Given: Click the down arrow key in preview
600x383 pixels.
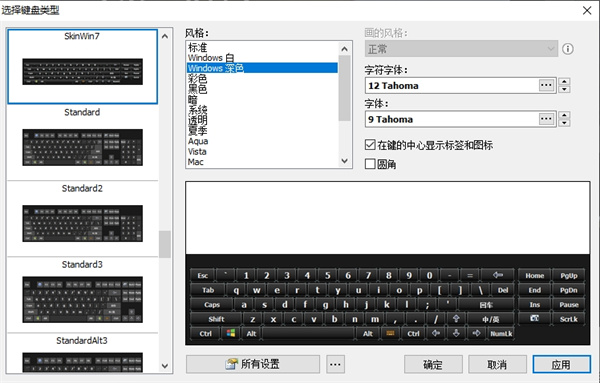Looking at the screenshot, I should [456, 333].
